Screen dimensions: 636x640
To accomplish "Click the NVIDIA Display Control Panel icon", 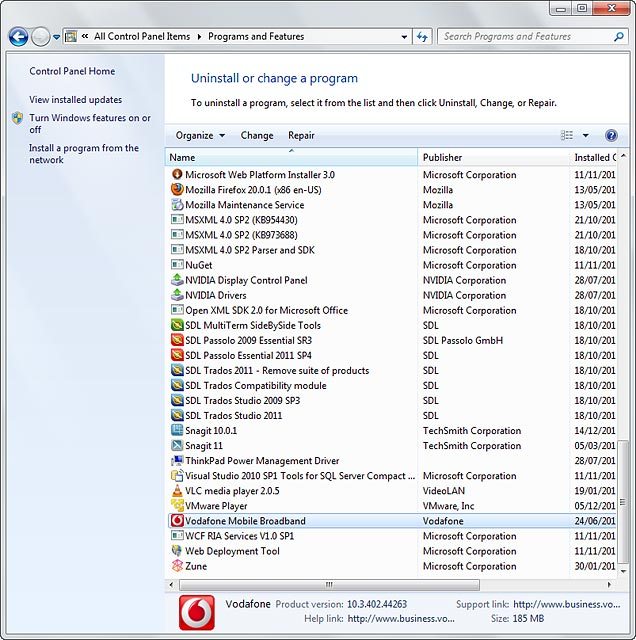I will click(x=177, y=280).
